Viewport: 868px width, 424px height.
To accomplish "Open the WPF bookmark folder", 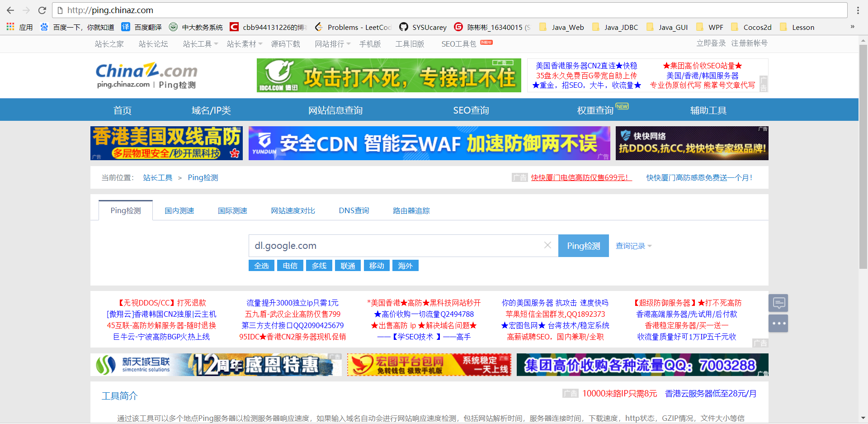I will click(709, 27).
